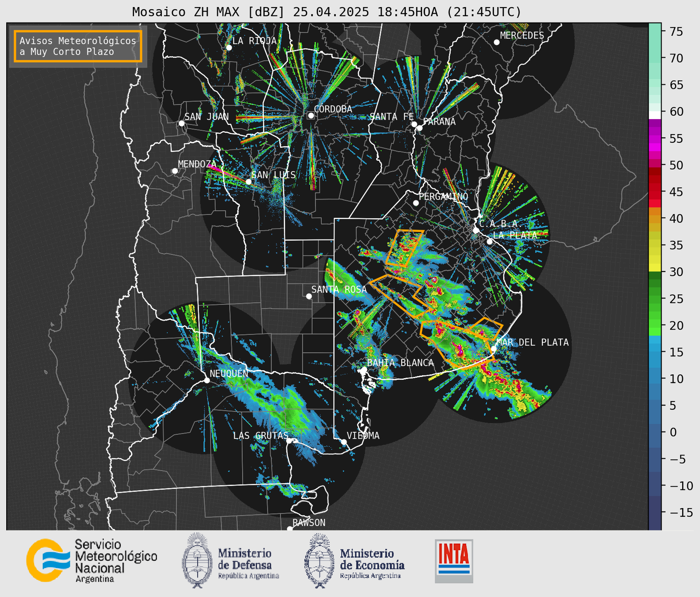Click the 30 value on color scale
Viewport: 700px width, 597px height.
coord(676,272)
